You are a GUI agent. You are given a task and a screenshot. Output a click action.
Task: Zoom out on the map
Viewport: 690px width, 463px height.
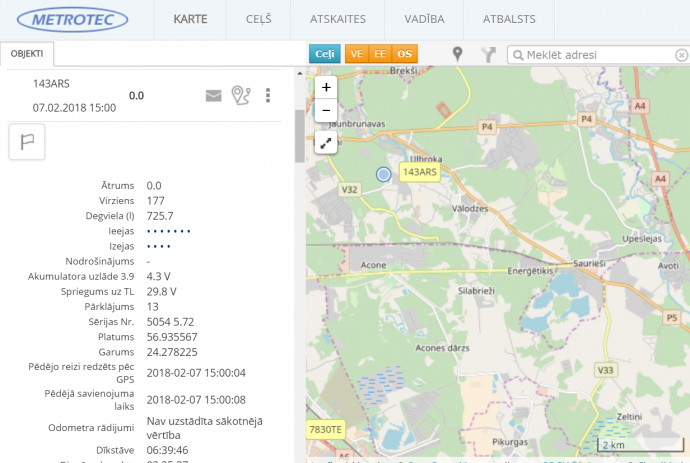click(x=326, y=110)
